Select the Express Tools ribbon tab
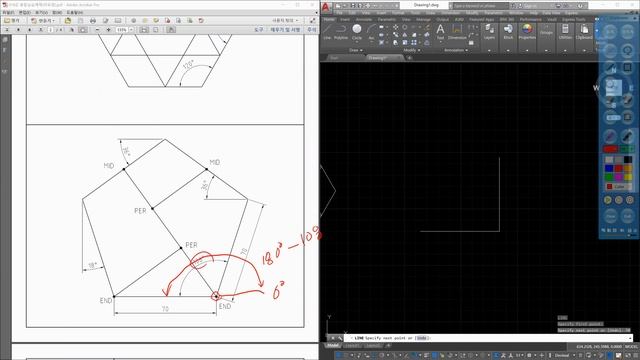The height and width of the screenshot is (360, 640). tap(573, 19)
